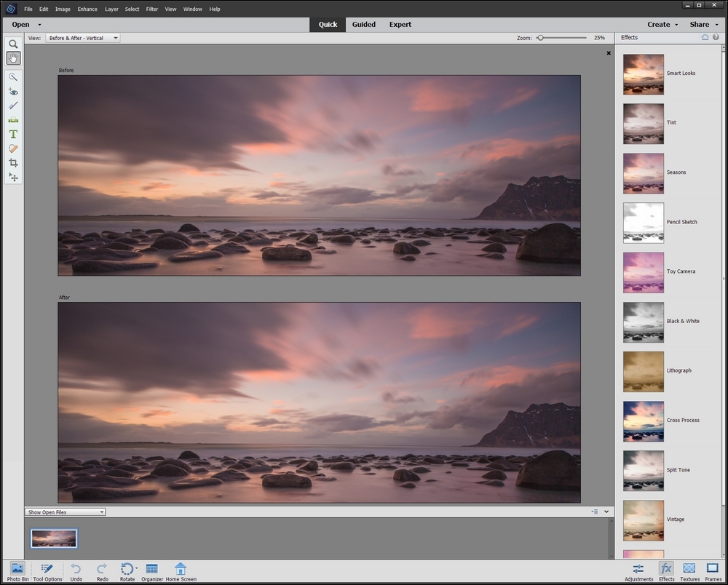Select the Whiten Teeth tool

tap(13, 106)
